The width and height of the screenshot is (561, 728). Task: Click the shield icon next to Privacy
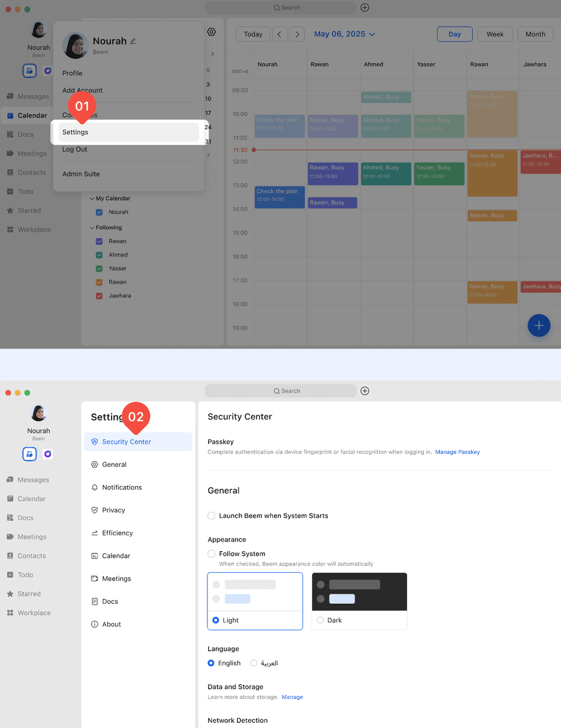point(94,510)
